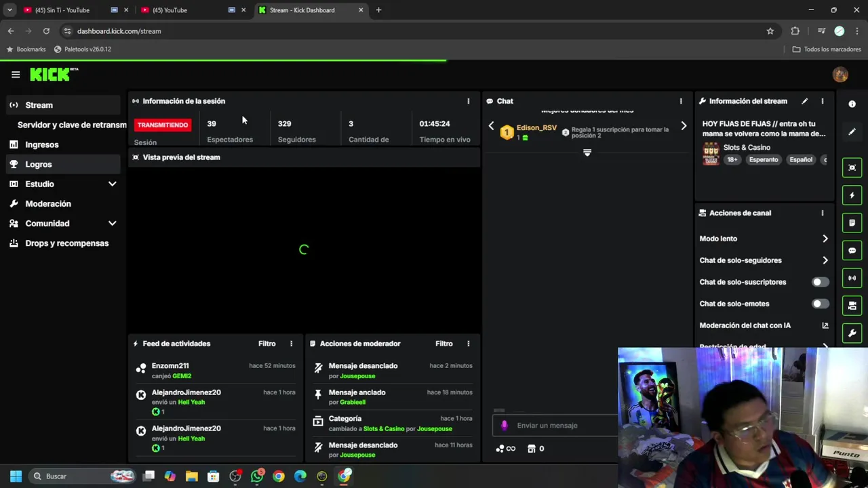Open session information panel options menu

point(468,101)
